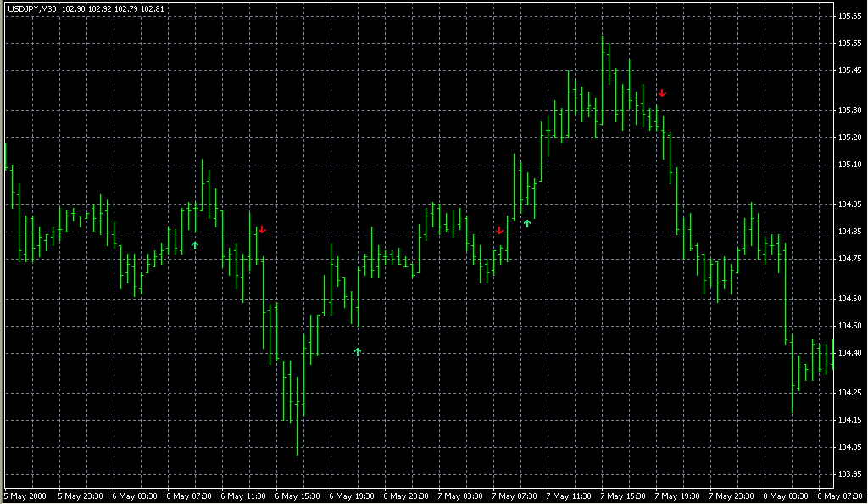This screenshot has width=868, height=504.
Task: Click the 104.40 price scale label
Action: [x=849, y=353]
